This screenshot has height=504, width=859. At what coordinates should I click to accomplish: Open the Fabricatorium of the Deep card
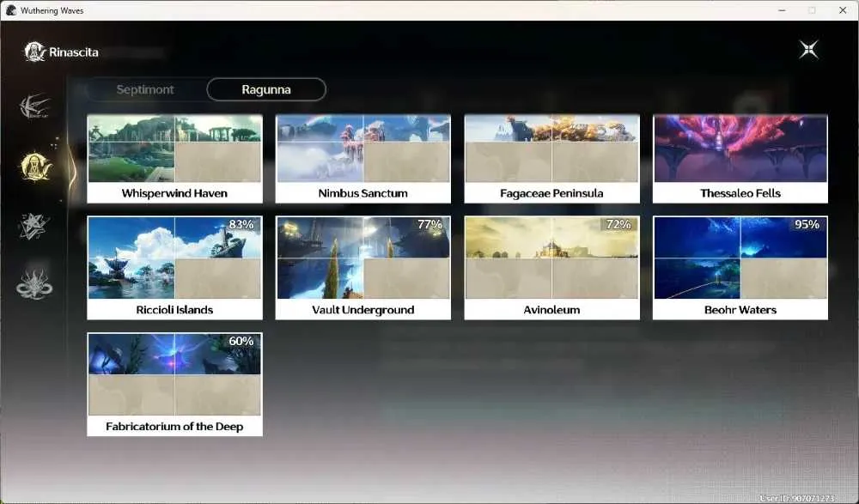174,385
